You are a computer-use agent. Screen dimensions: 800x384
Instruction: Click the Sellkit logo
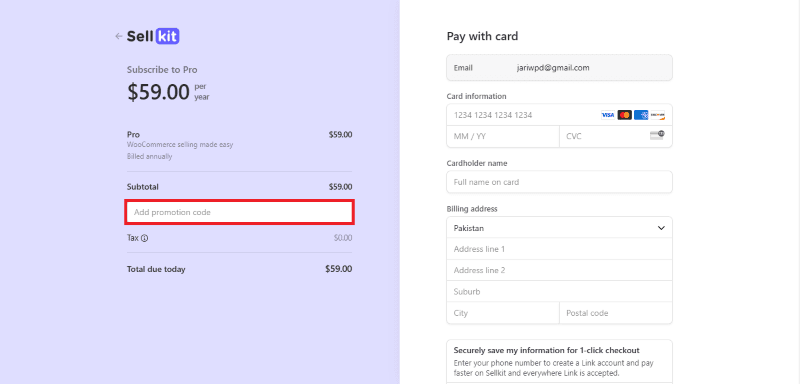pyautogui.click(x=153, y=36)
